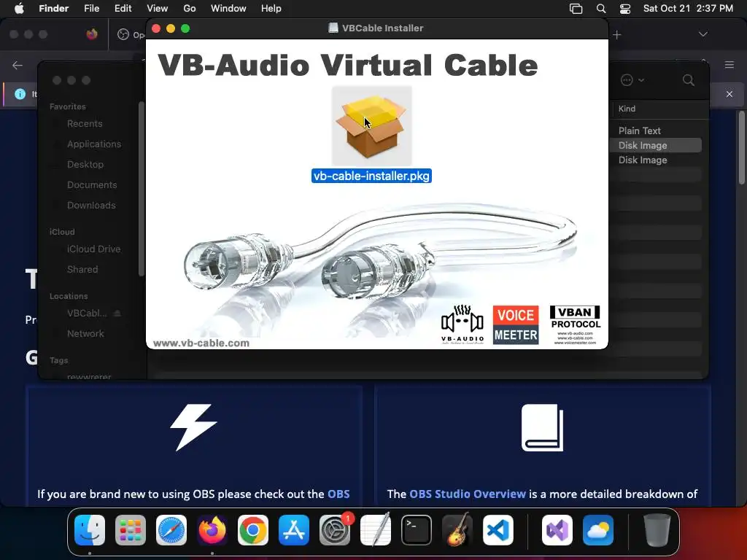Open Launchpad from the Dock
This screenshot has height=560, width=747.
pyautogui.click(x=131, y=530)
